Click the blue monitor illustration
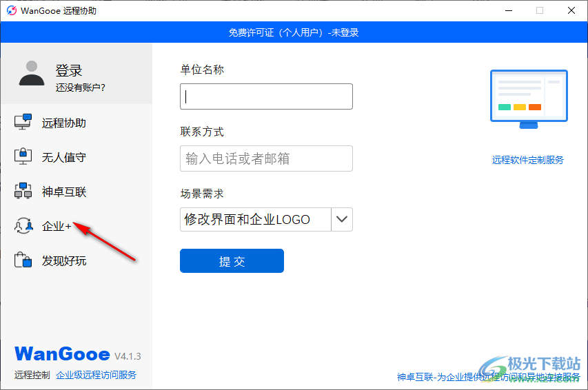The height and width of the screenshot is (390, 588). tap(529, 99)
